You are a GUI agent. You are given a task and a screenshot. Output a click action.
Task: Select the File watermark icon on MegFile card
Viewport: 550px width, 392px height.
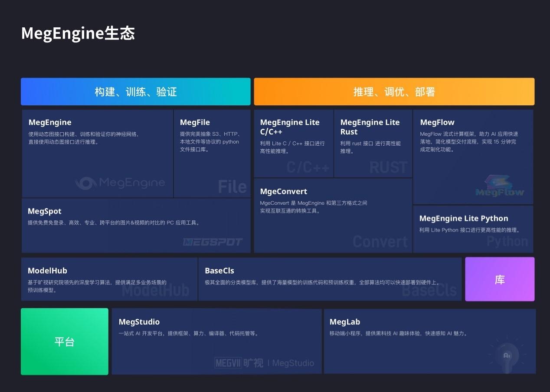[232, 186]
